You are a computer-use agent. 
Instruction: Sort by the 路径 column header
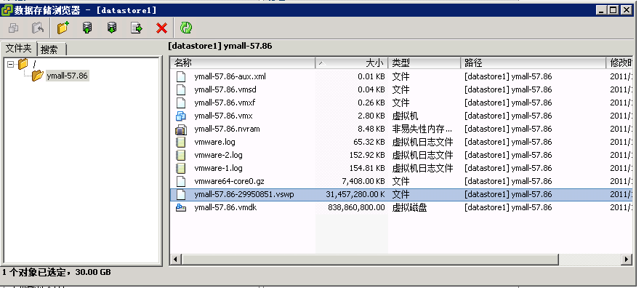coord(533,63)
